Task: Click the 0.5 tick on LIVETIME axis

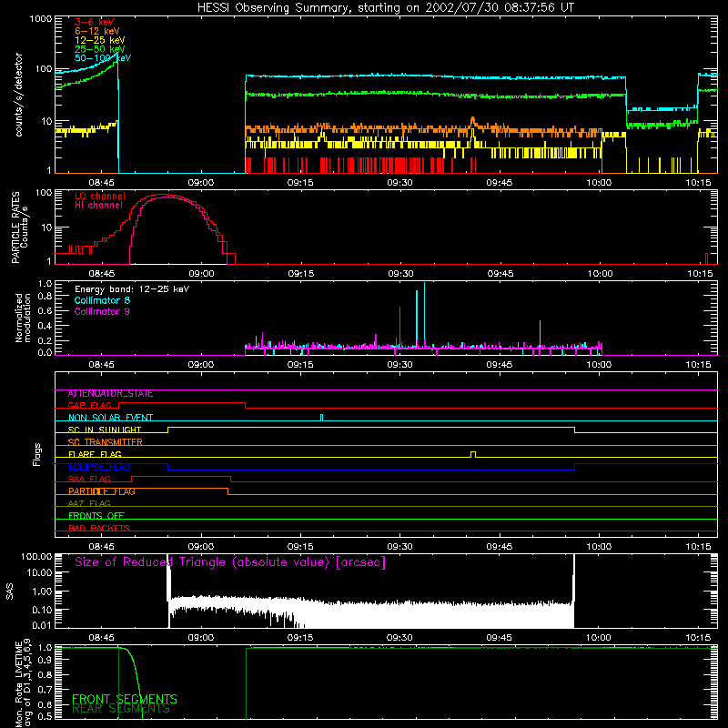Action: tap(45, 716)
